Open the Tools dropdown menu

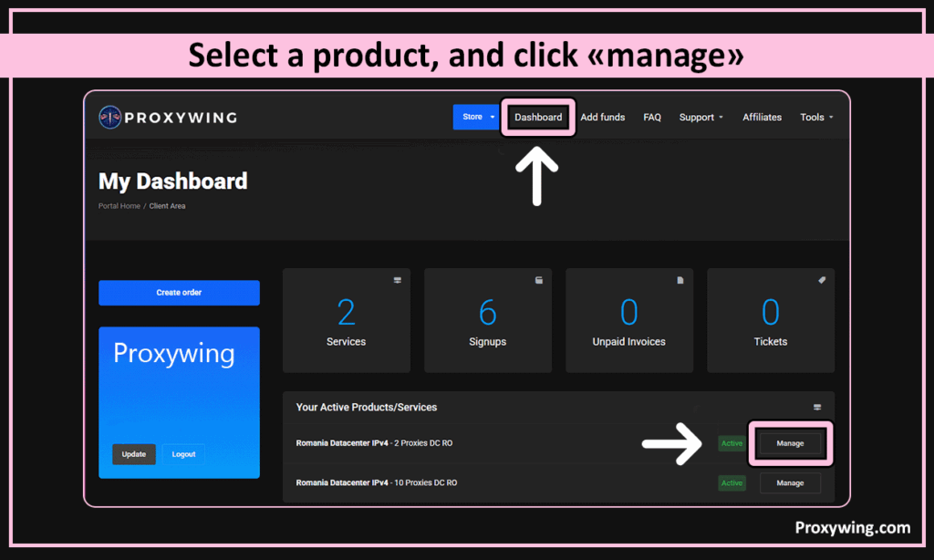click(x=816, y=118)
